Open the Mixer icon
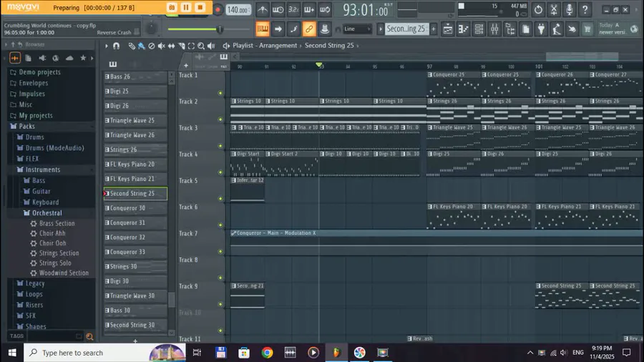Viewport: 644px width, 362px height. pyautogui.click(x=494, y=29)
